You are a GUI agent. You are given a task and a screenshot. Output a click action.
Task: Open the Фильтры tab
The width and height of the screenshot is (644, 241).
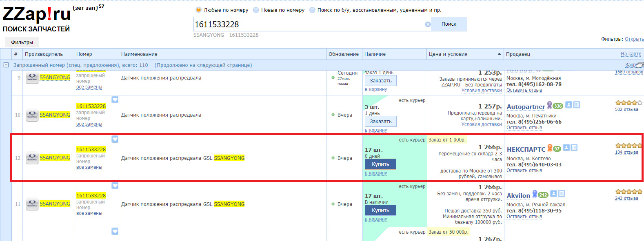click(x=22, y=42)
